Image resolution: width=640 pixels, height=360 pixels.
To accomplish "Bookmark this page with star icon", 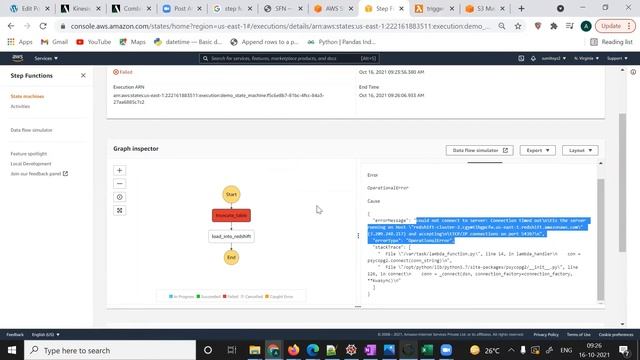I will 518,26.
